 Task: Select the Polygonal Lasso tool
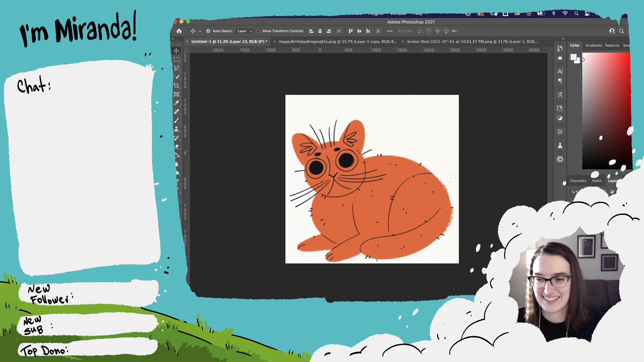point(176,68)
